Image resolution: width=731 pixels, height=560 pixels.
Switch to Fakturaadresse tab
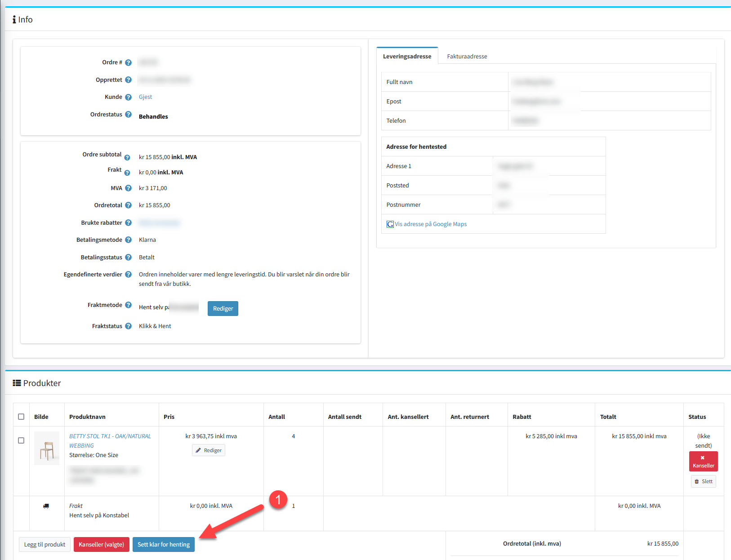coord(467,57)
